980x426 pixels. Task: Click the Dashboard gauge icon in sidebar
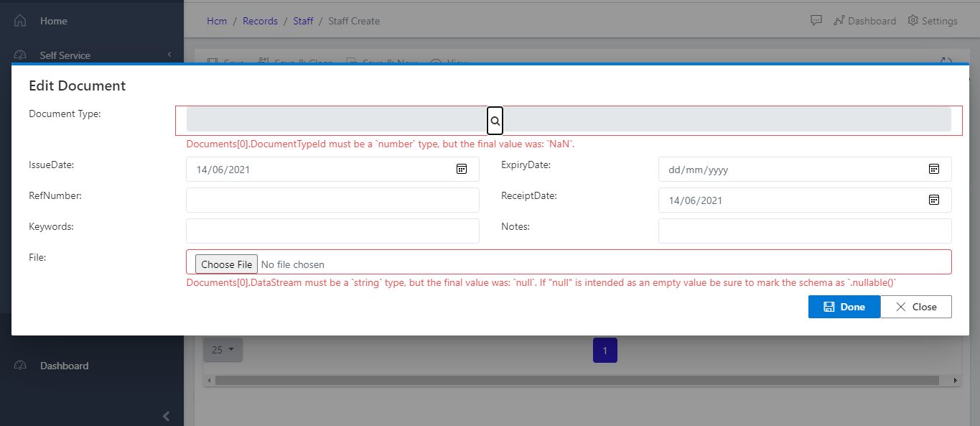pos(21,366)
